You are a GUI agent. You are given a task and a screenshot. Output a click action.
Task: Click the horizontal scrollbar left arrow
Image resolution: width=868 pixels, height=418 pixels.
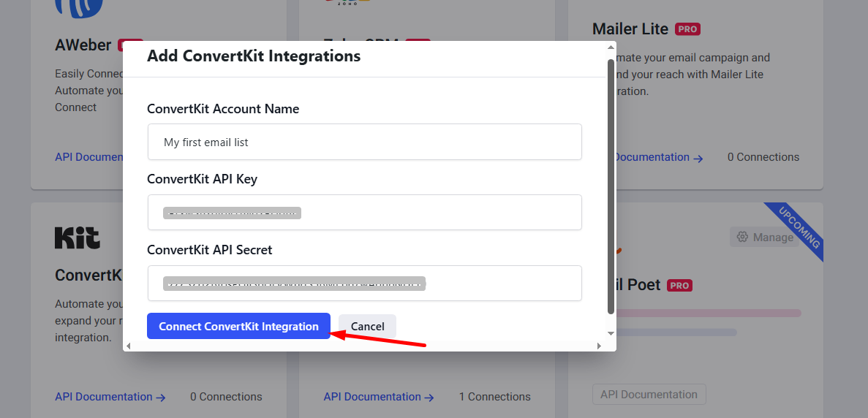tap(129, 345)
